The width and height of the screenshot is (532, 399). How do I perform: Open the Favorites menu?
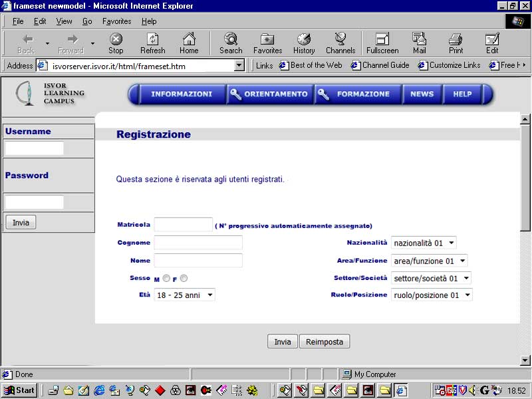pyautogui.click(x=117, y=21)
